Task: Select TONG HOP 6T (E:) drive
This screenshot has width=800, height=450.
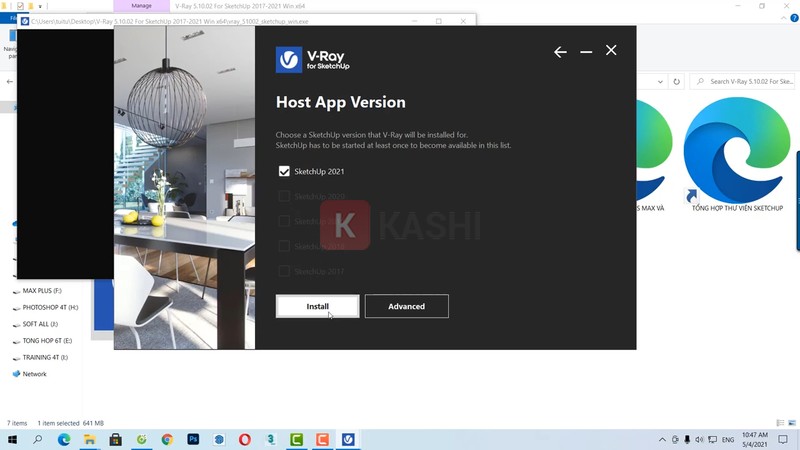Action: (x=47, y=340)
